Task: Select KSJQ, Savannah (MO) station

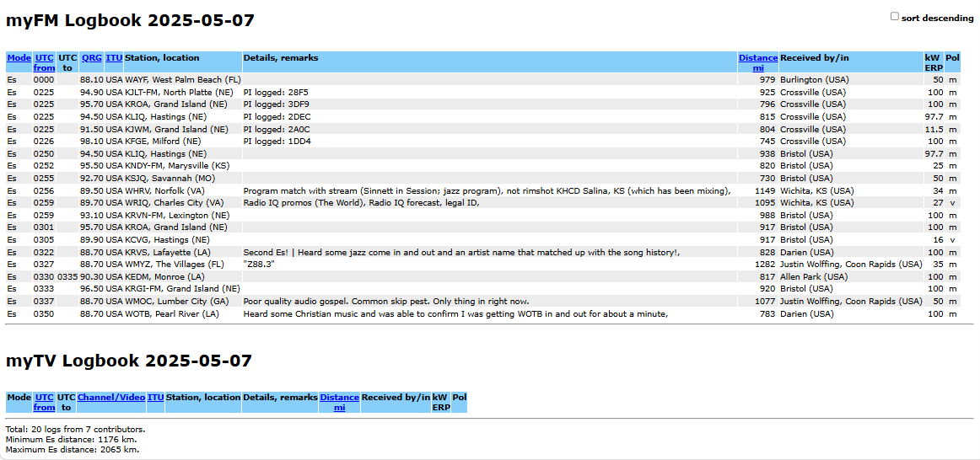Action: click(172, 179)
